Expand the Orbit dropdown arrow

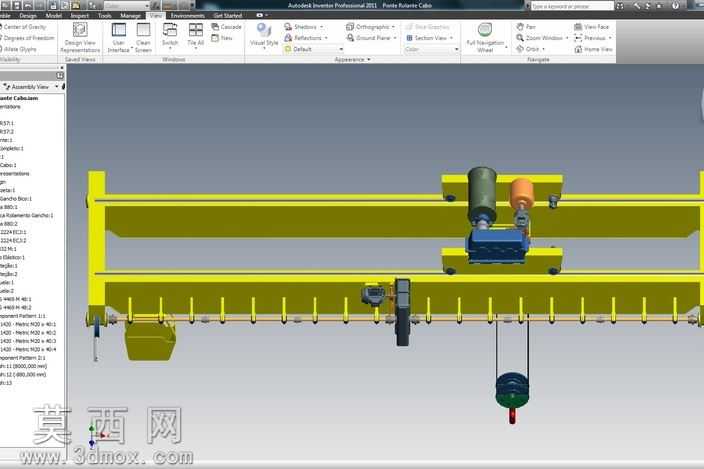pos(543,49)
